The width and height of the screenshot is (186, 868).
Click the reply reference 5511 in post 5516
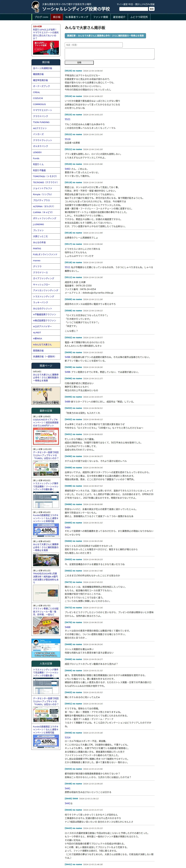pyautogui.click(x=68, y=267)
